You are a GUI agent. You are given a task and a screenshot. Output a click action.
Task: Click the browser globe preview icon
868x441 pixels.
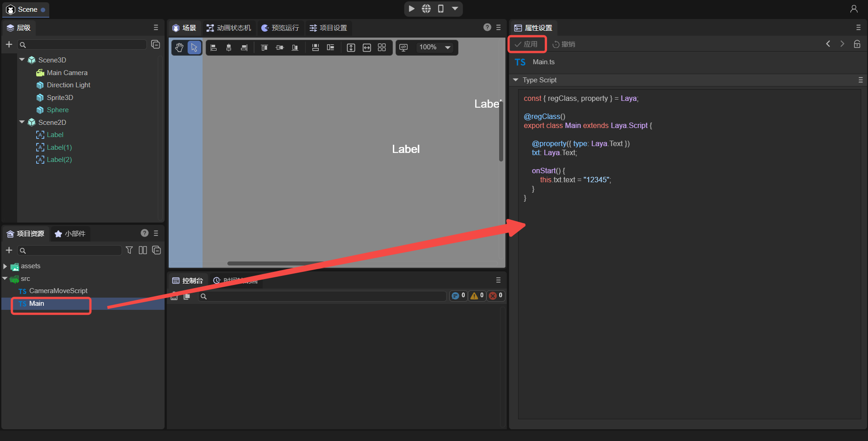point(426,9)
